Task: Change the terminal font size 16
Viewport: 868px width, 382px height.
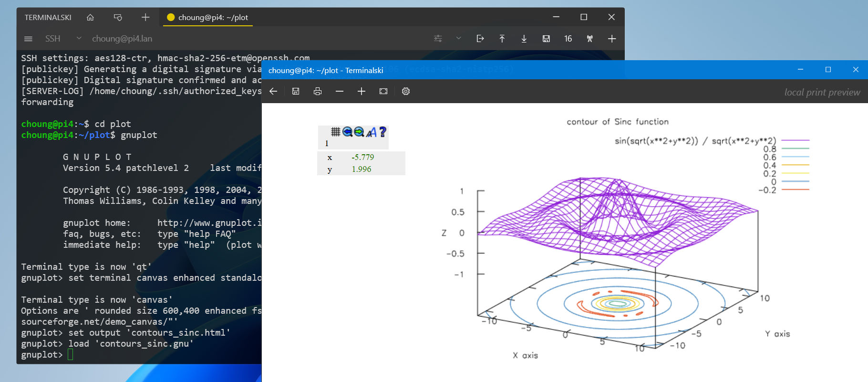Action: [x=568, y=39]
